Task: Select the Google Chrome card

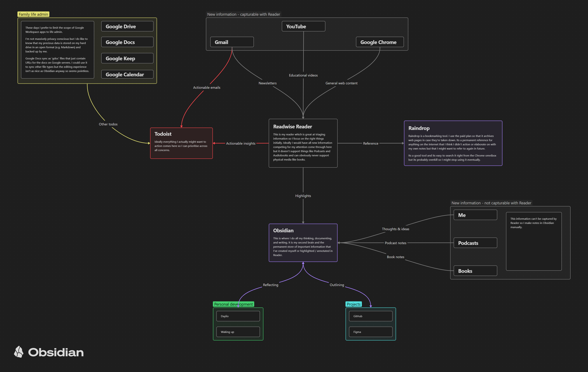Action: (x=380, y=42)
